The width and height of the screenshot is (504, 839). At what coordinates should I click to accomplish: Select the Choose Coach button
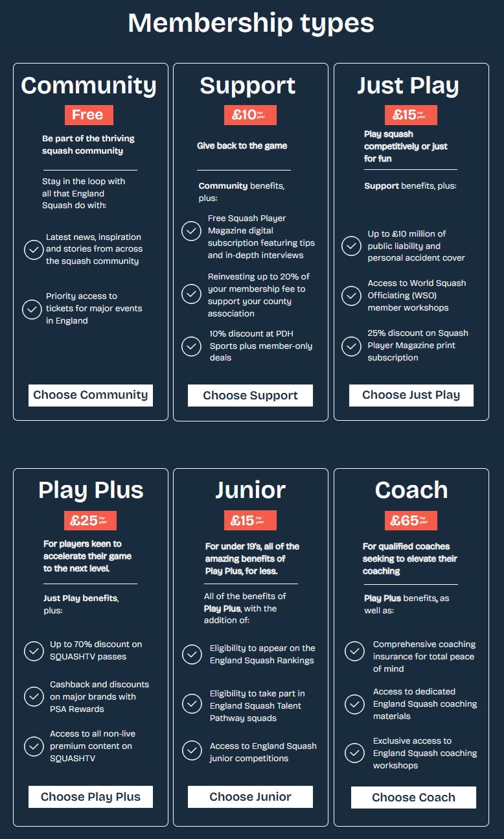point(413,798)
